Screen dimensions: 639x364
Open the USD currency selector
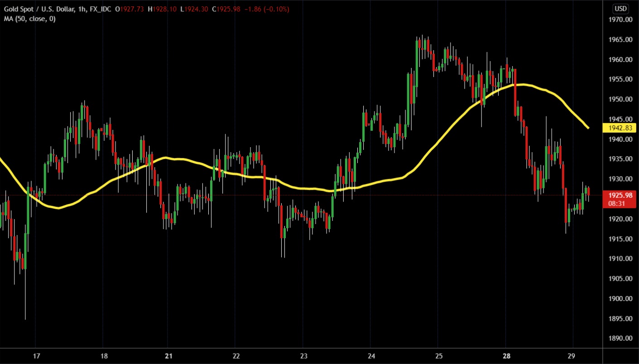pos(620,9)
